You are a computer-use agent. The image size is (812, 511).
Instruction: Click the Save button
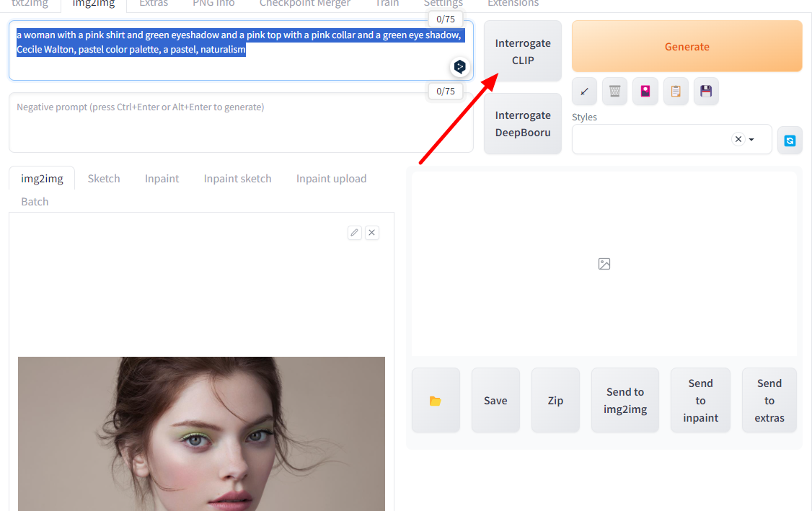(495, 400)
